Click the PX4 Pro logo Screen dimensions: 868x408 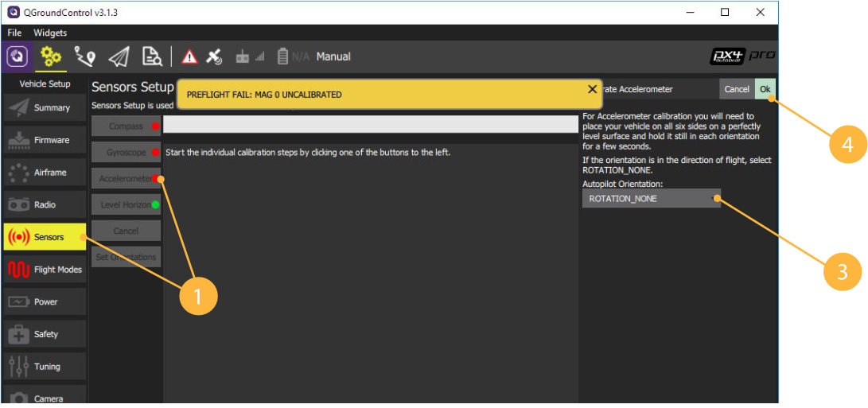(743, 56)
